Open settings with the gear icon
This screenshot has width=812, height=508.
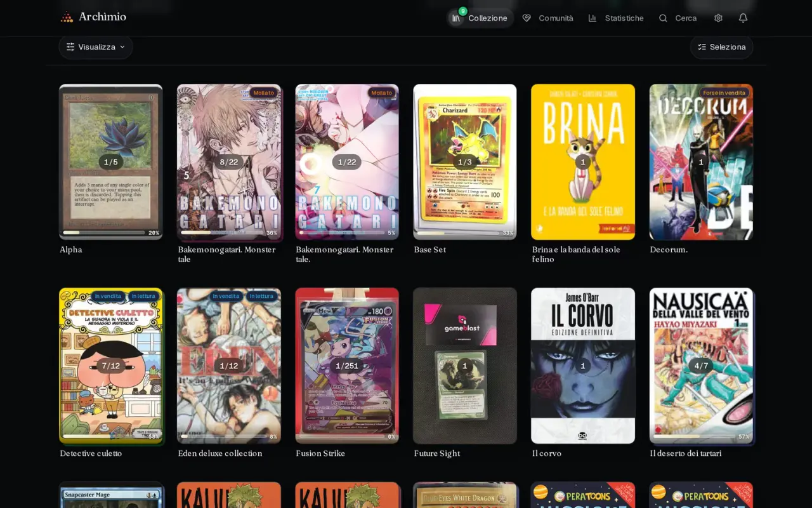[x=718, y=18]
